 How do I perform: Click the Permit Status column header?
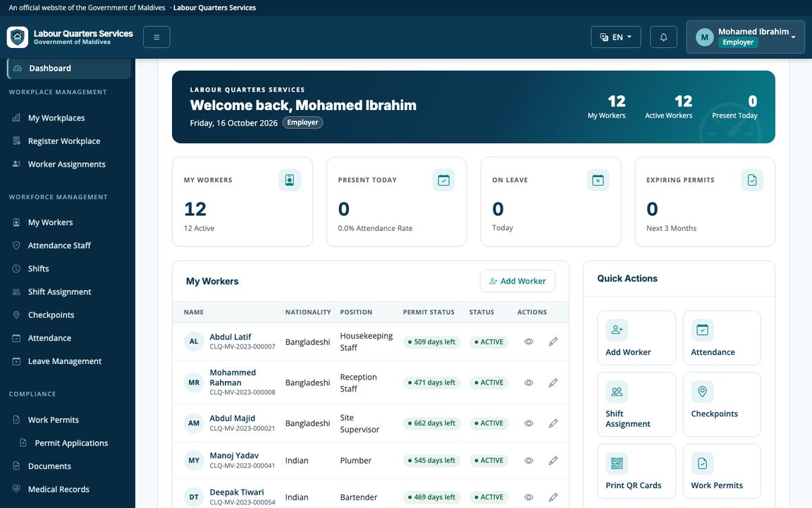(x=429, y=312)
